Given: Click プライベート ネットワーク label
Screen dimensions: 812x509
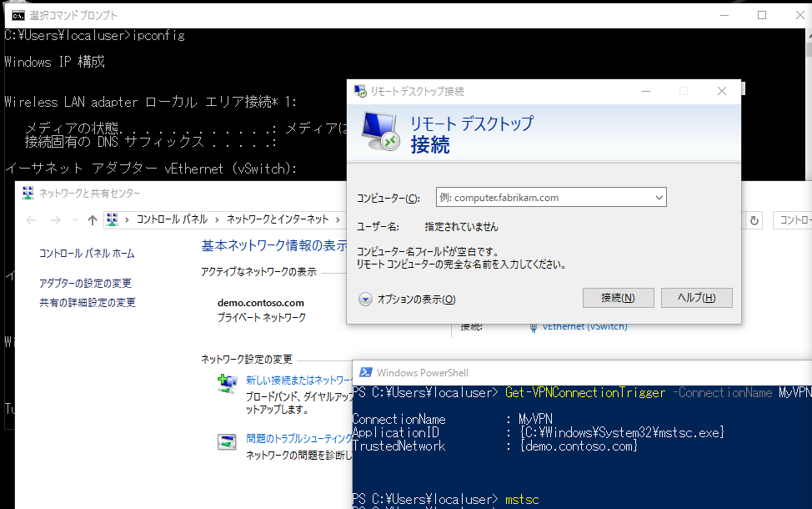Looking at the screenshot, I should (262, 317).
